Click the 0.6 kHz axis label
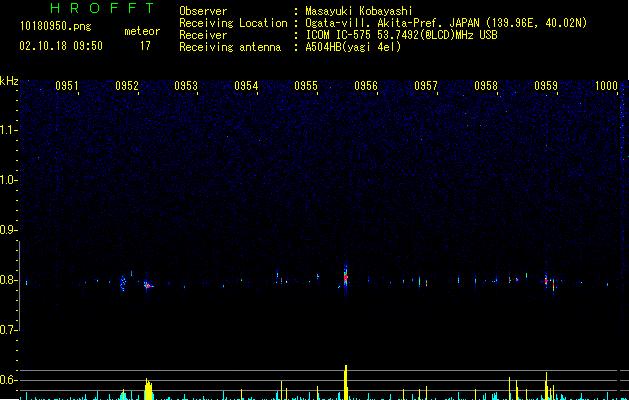Viewport: 629px width, 400px height. coord(8,380)
